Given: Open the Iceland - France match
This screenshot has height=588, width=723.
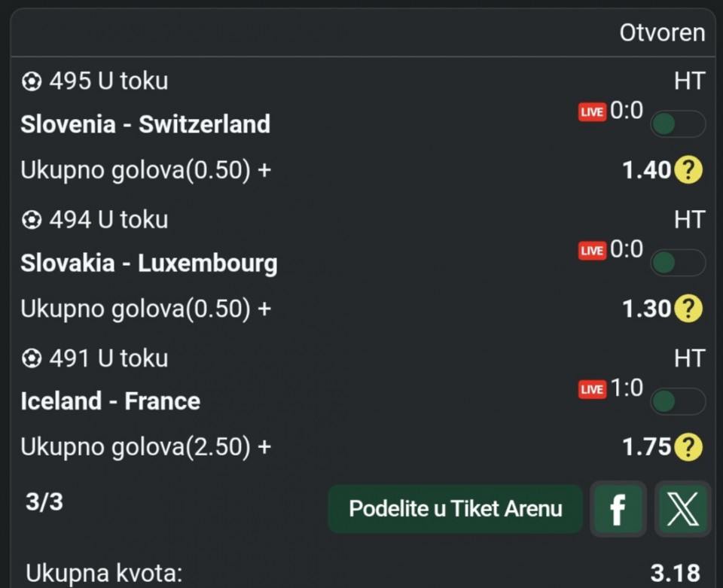Looking at the screenshot, I should click(111, 401).
